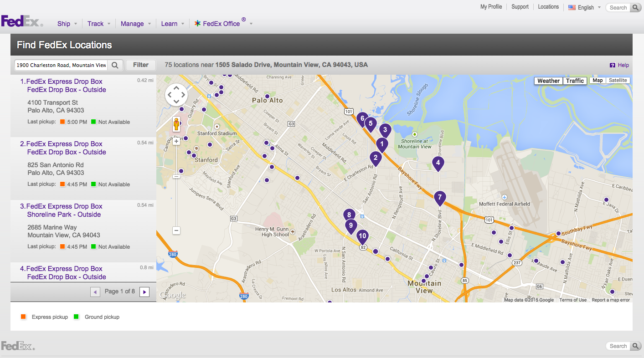Open Locations in top bar
Image resolution: width=644 pixels, height=358 pixels.
pyautogui.click(x=548, y=7)
